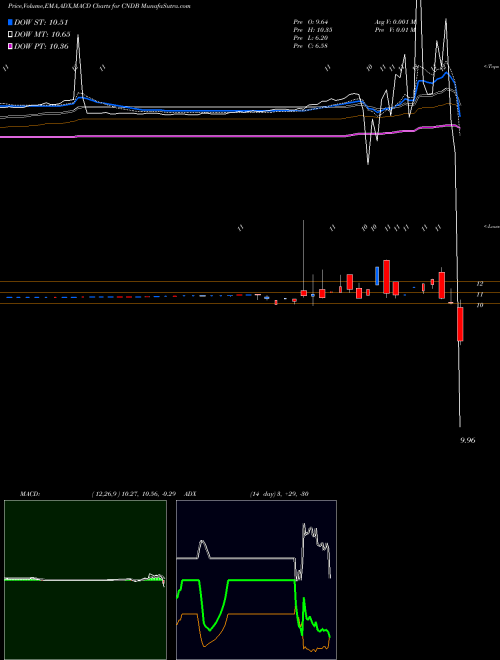Select the 'DOW ST: 10.51' legend label
This screenshot has height=660, width=500.
coord(41,22)
